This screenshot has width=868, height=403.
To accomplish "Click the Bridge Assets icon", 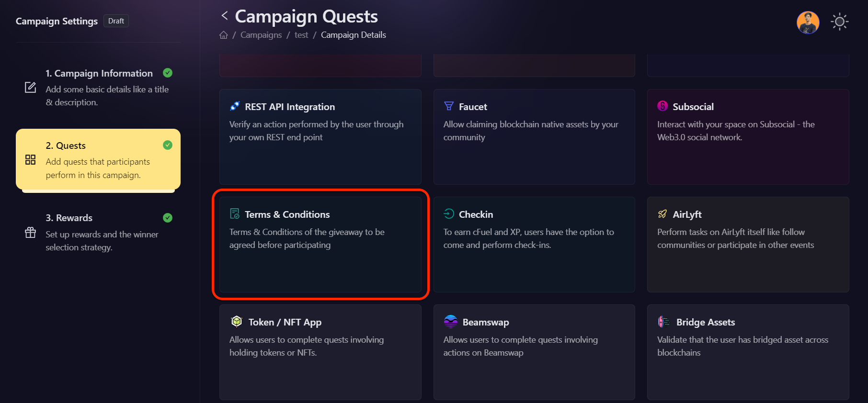I will 663,322.
